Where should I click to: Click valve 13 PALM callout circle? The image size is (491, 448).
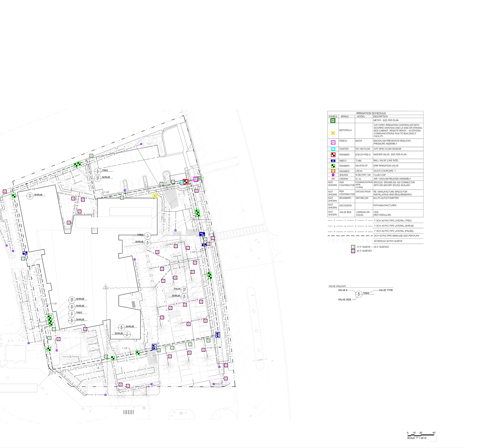pos(184,290)
